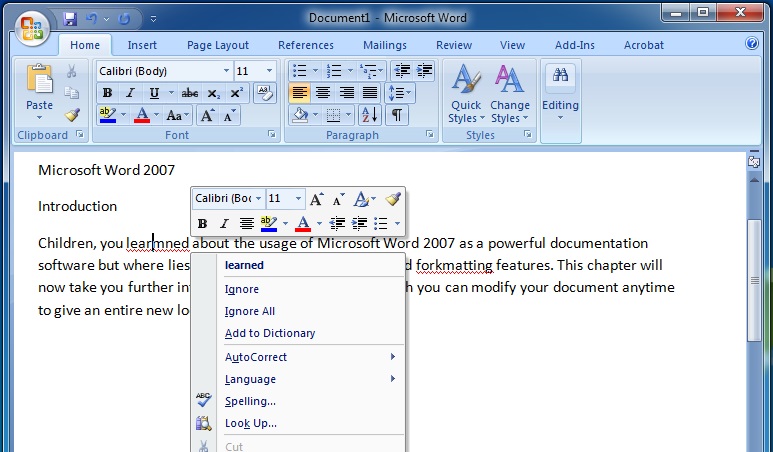Toggle Align Text Right in ribbon
Screen dimensions: 773x452
point(347,93)
